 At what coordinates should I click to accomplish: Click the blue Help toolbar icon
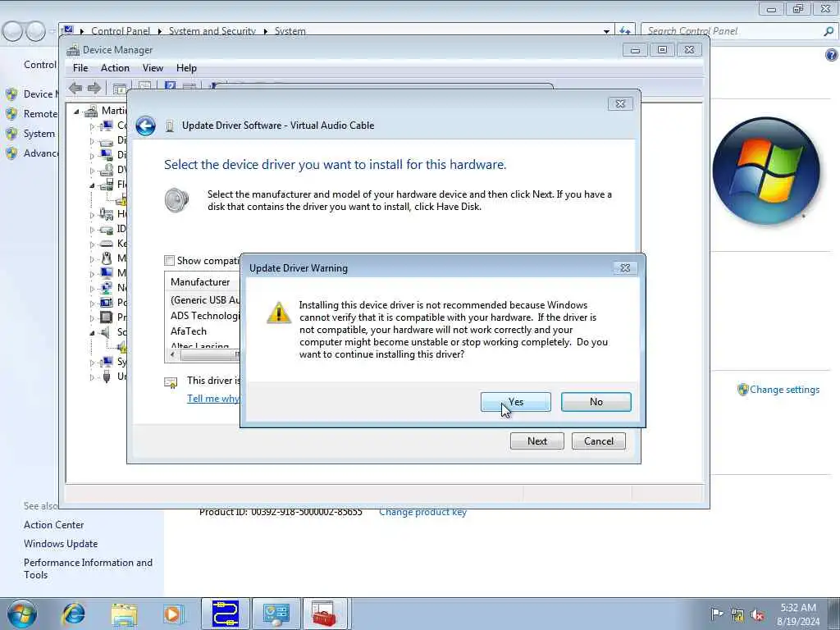(x=171, y=87)
